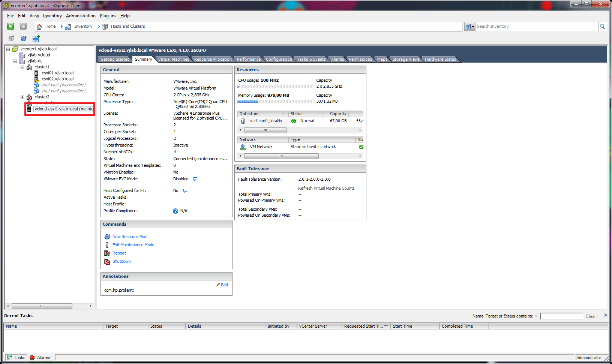Open the Recent Tasks filter criteria dropdown
This screenshot has width=612, height=364.
coord(536,316)
